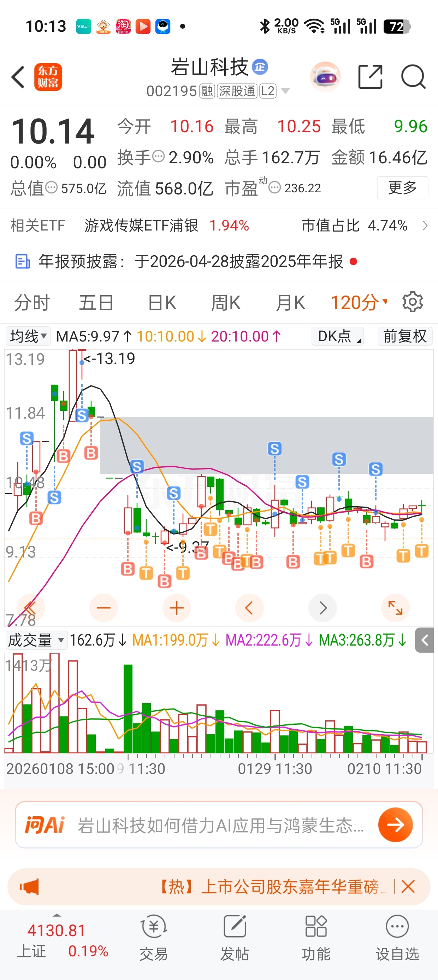Tap the battery indicator in status bar
This screenshot has width=438, height=980.
[x=397, y=26]
